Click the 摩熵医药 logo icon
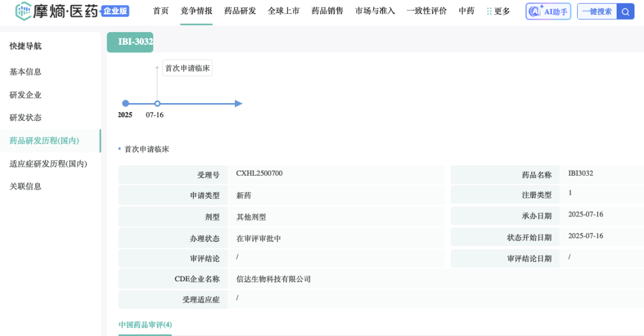The height and width of the screenshot is (336, 644). point(23,11)
